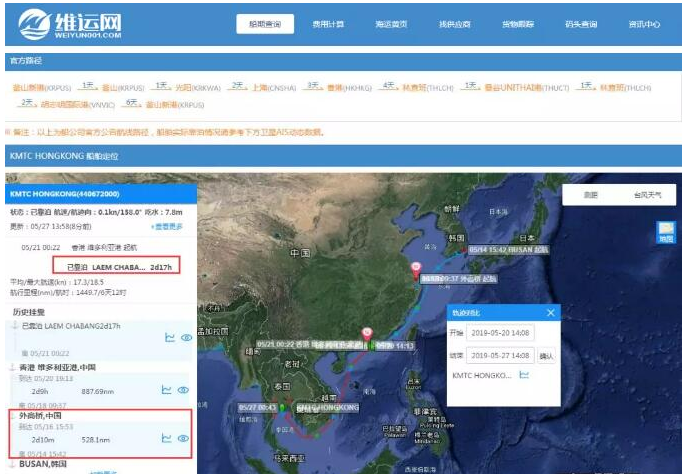The height and width of the screenshot is (474, 683).
Task: Click the 05/14 15:42 BUSAN 起航 map label
Action: (509, 250)
